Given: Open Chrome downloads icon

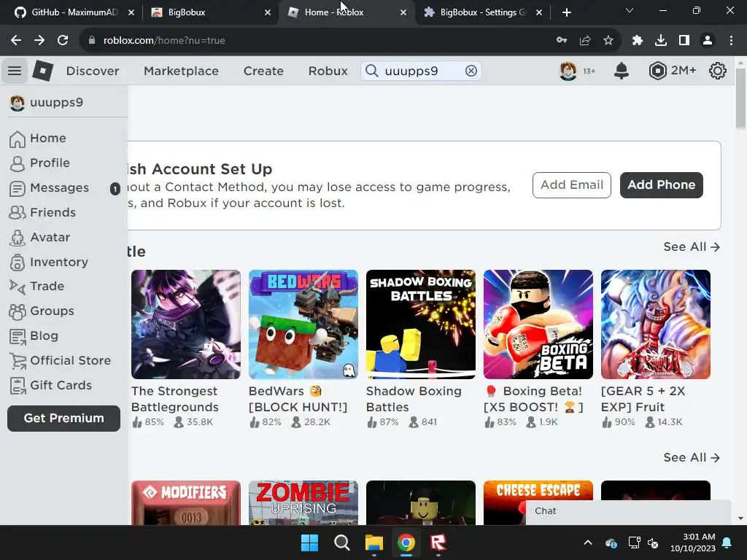Looking at the screenshot, I should point(661,41).
